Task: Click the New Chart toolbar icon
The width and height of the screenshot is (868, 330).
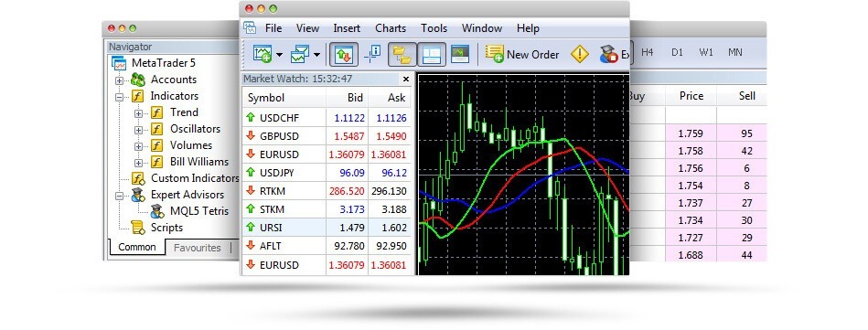Action: (263, 54)
